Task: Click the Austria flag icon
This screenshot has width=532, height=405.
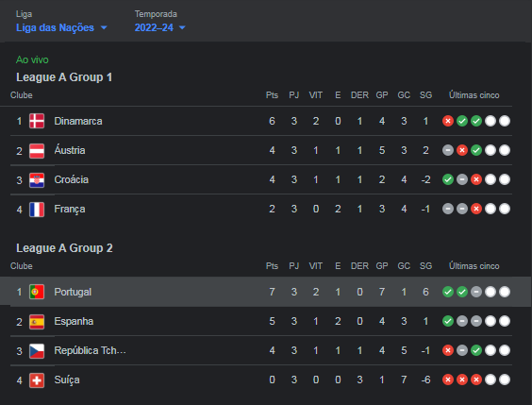Action: (37, 150)
